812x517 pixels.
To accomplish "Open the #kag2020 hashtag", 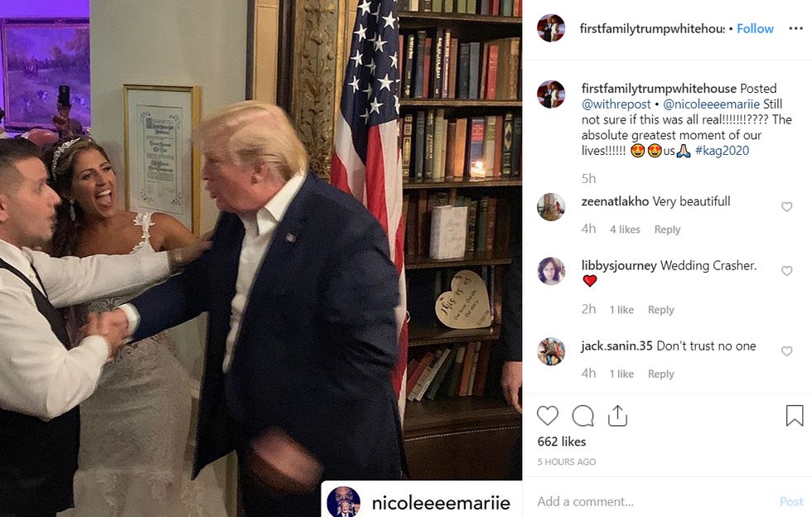I will tap(722, 151).
